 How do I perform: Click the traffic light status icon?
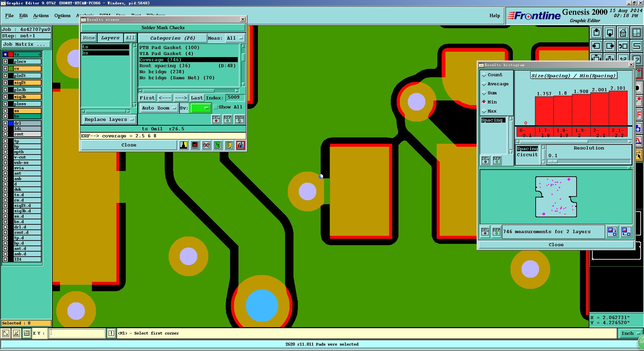639,73
